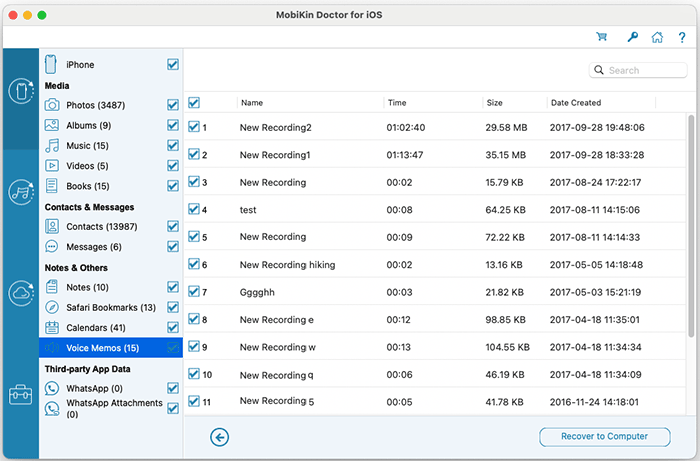Image resolution: width=700 pixels, height=461 pixels.
Task: Open the Safari Bookmarks (13) category
Action: (x=111, y=307)
